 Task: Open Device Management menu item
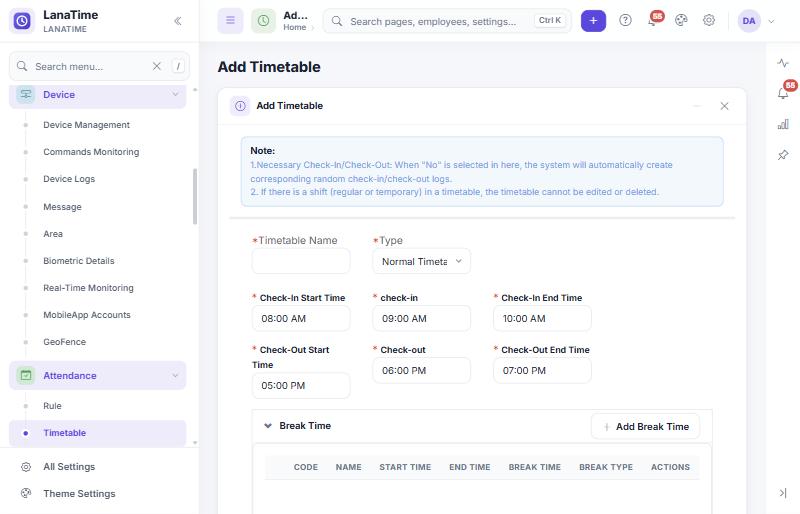tap(86, 125)
